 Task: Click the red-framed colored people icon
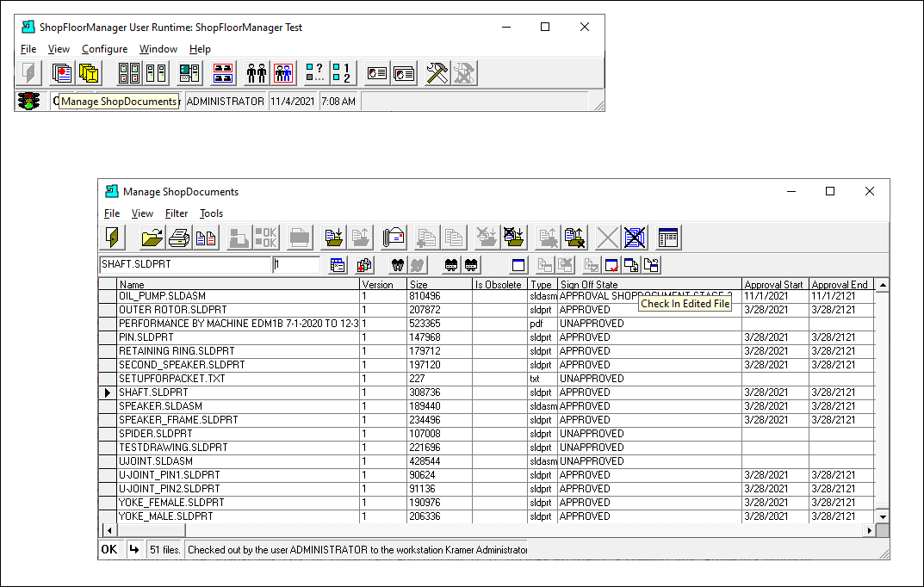[x=282, y=73]
